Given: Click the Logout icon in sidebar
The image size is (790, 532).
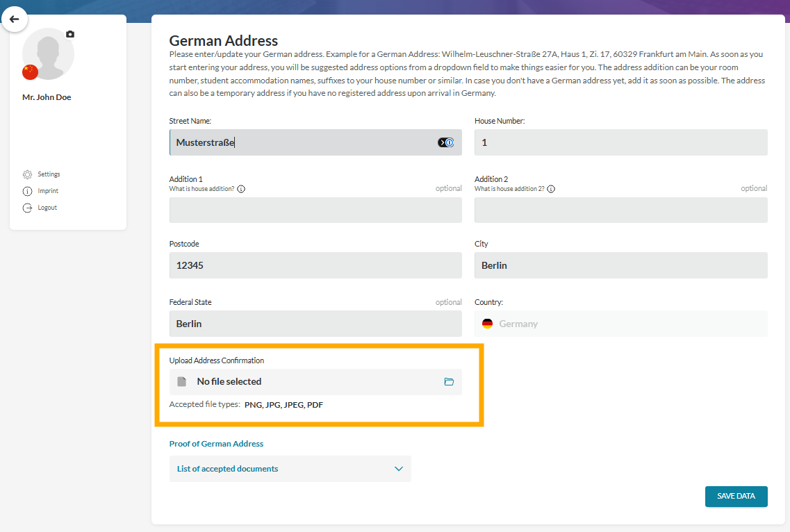Looking at the screenshot, I should coord(27,208).
